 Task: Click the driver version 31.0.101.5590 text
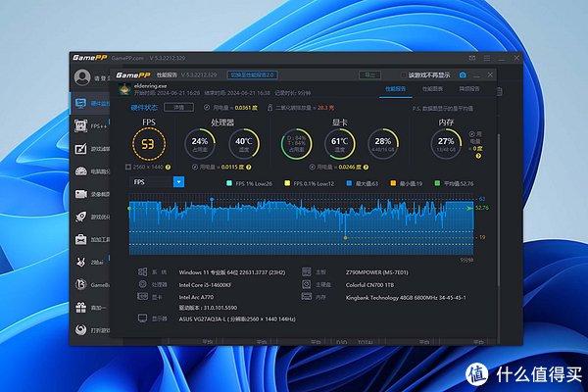(x=208, y=308)
